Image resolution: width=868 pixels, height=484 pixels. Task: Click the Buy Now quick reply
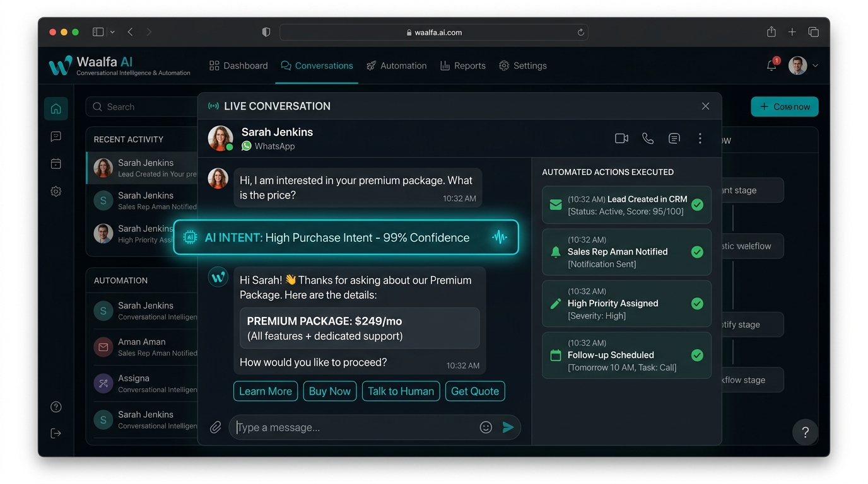pyautogui.click(x=330, y=391)
